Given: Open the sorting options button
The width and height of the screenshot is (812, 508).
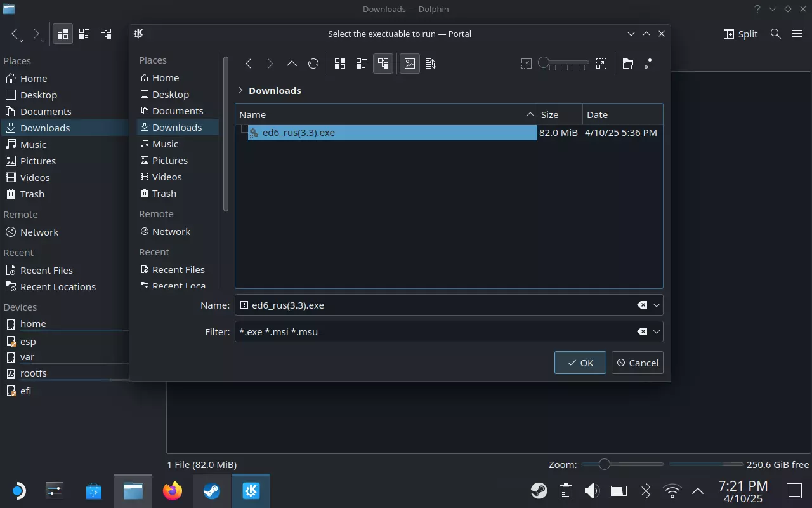Looking at the screenshot, I should tap(431, 63).
